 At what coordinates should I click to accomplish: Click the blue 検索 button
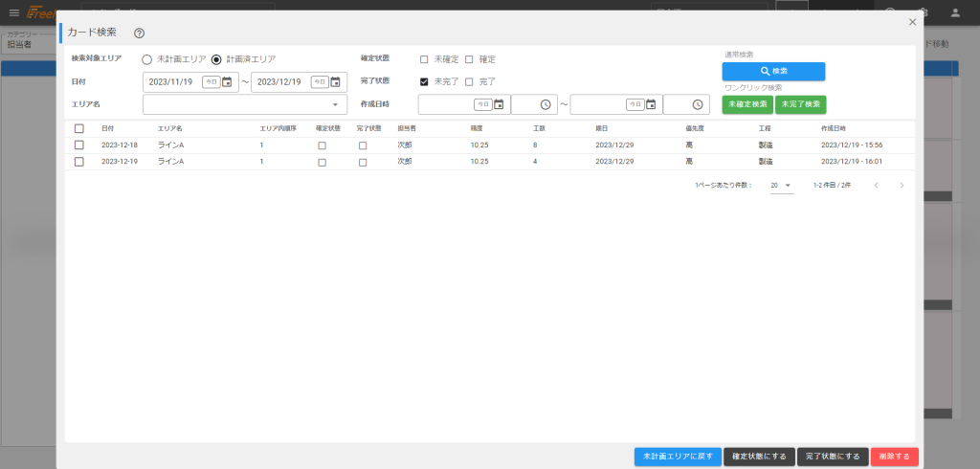[x=772, y=72]
